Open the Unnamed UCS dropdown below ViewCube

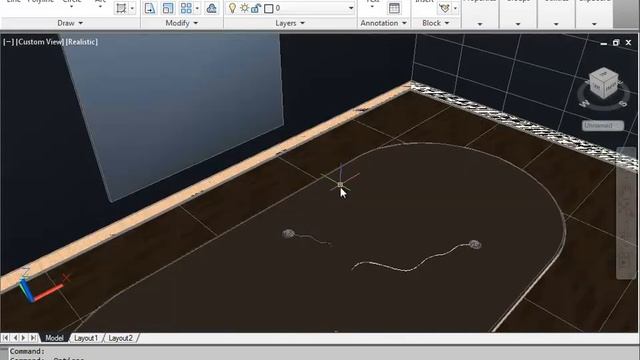(x=602, y=126)
